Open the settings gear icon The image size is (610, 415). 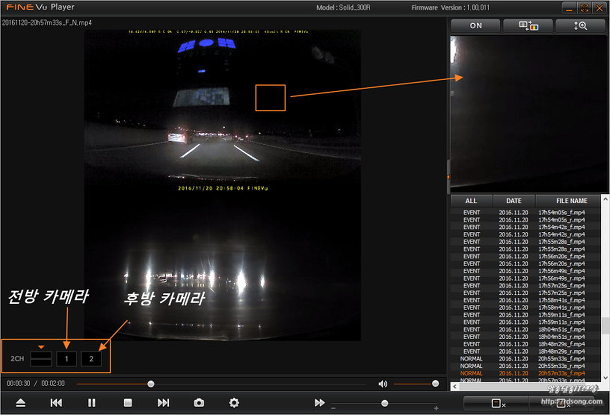click(234, 402)
